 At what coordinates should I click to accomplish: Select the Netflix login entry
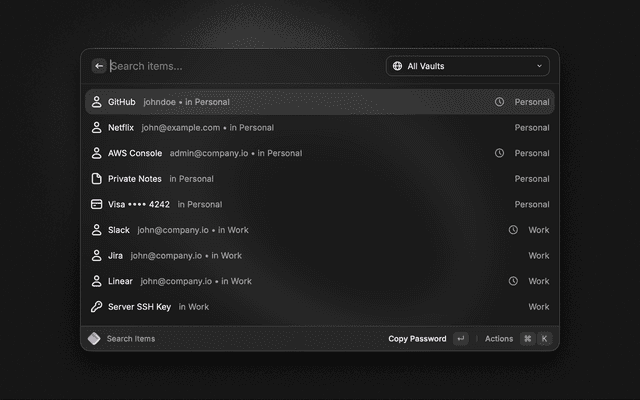coord(121,128)
